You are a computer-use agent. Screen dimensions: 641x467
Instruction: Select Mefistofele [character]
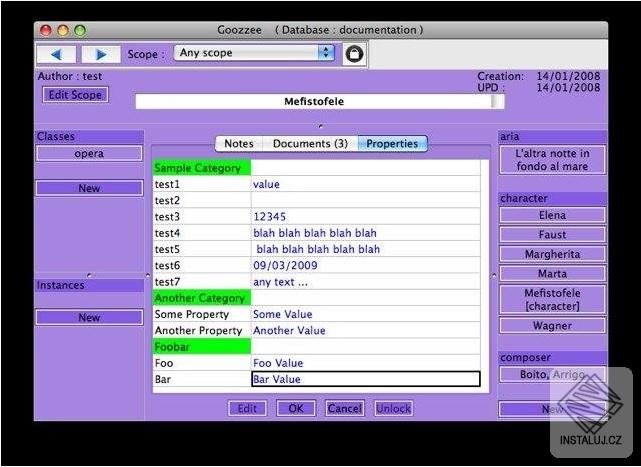click(x=552, y=299)
